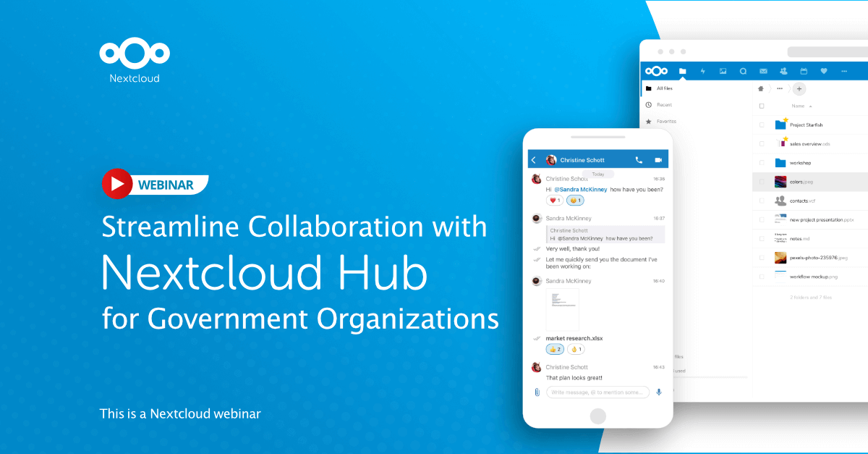Tick the checkbox for pexels-photo-235976.jpeg

tap(761, 257)
